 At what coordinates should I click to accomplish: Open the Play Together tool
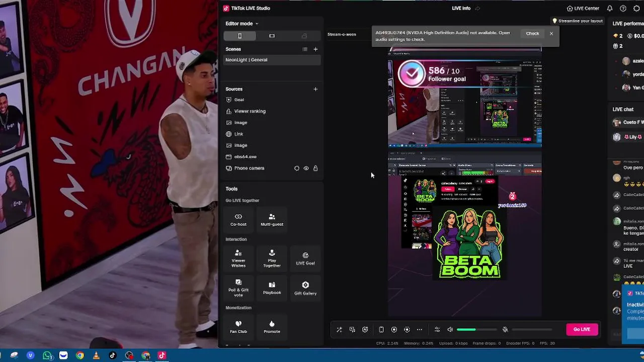pyautogui.click(x=272, y=258)
